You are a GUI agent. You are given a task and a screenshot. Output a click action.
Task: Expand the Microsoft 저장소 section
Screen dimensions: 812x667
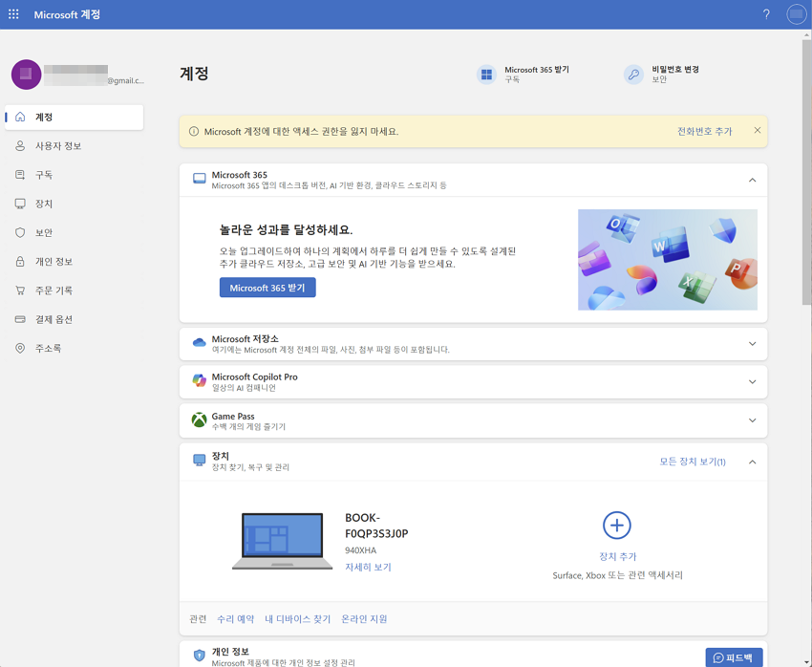(752, 343)
